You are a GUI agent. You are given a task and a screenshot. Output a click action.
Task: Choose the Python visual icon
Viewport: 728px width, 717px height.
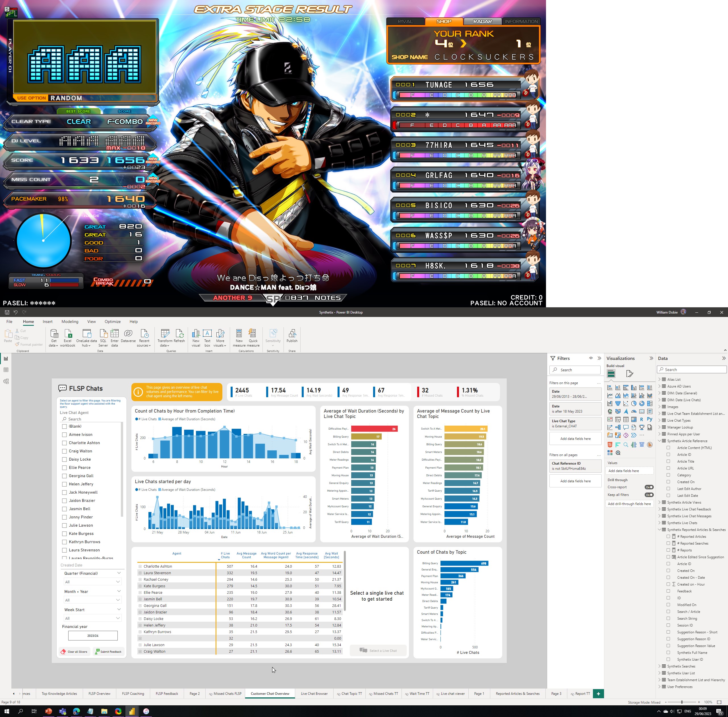click(x=649, y=419)
